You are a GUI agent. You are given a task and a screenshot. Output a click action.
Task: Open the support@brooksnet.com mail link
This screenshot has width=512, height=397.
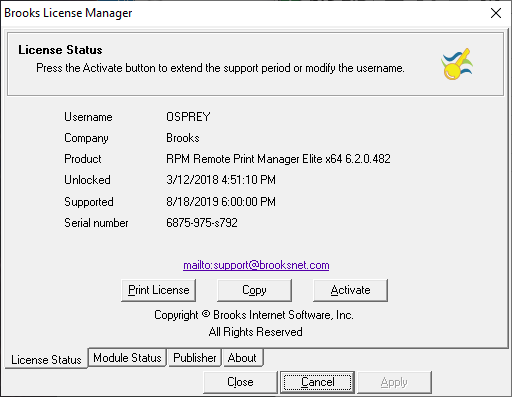click(x=256, y=265)
